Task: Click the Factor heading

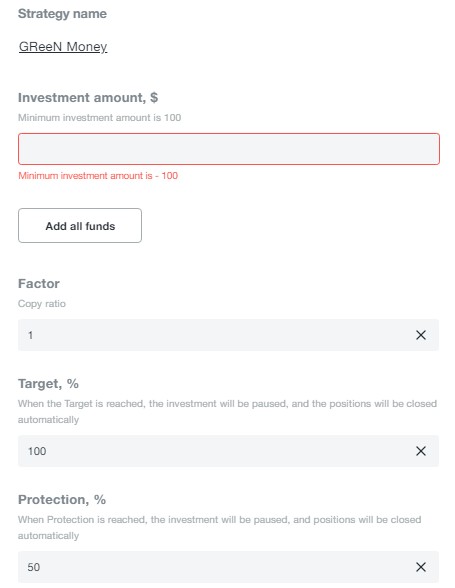Action: pyautogui.click(x=39, y=284)
